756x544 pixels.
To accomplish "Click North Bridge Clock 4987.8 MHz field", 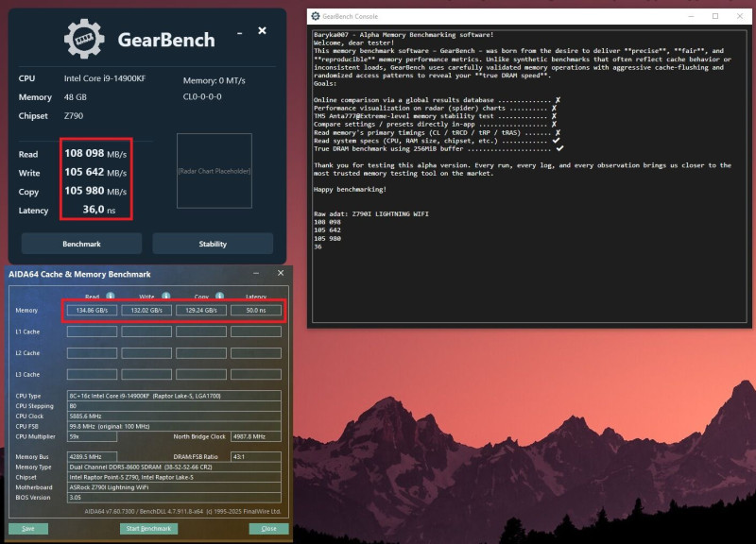I will [x=256, y=436].
